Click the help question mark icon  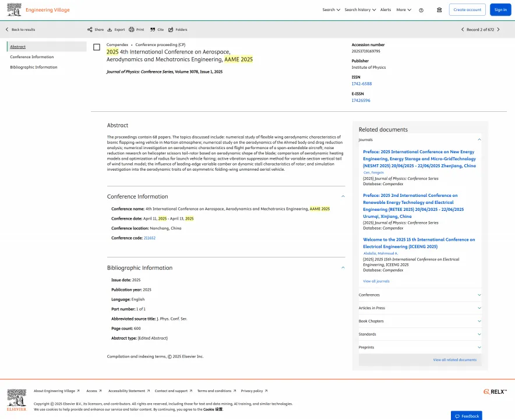(x=421, y=10)
